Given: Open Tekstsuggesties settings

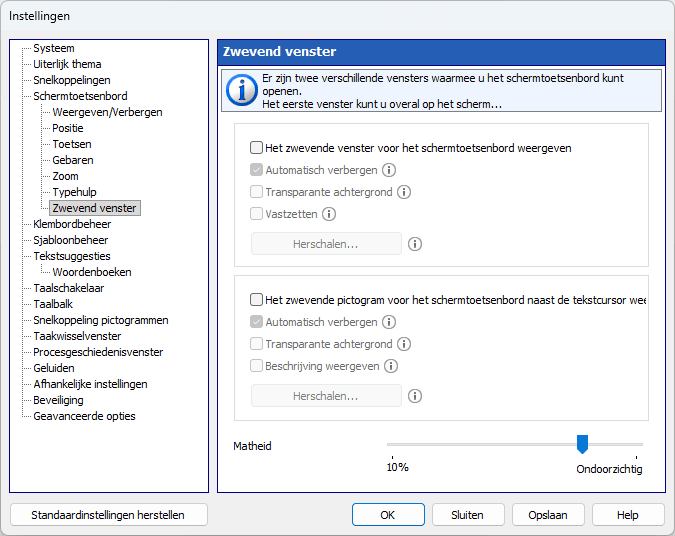Looking at the screenshot, I should (72, 256).
